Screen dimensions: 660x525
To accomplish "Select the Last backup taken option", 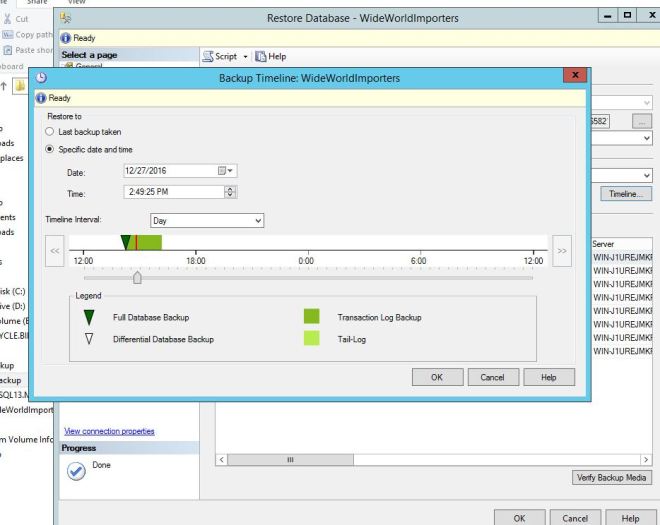I will [51, 132].
